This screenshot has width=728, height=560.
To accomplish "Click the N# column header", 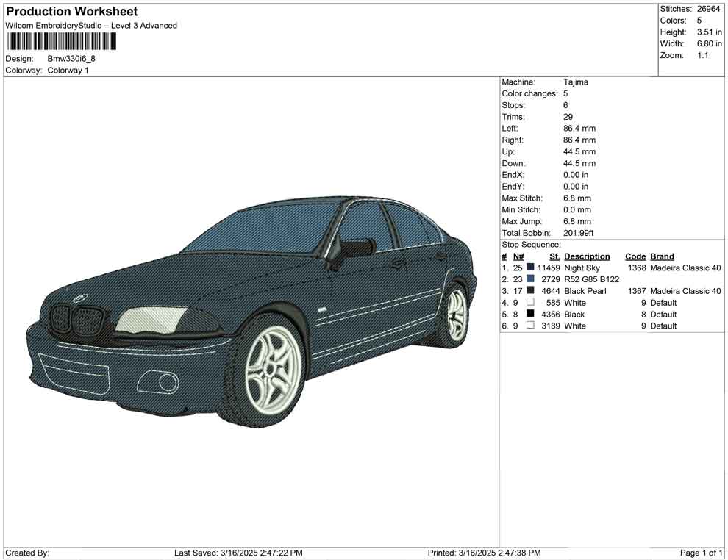I will (518, 256).
